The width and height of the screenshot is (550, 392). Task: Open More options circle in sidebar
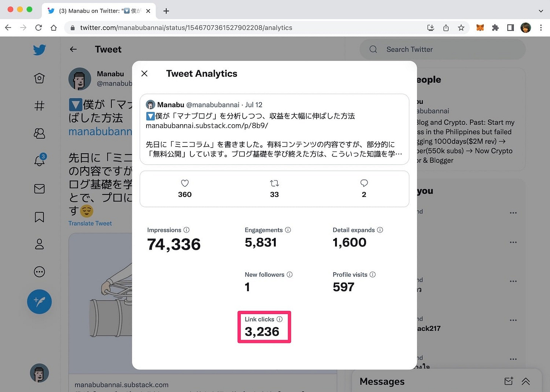coord(39,272)
